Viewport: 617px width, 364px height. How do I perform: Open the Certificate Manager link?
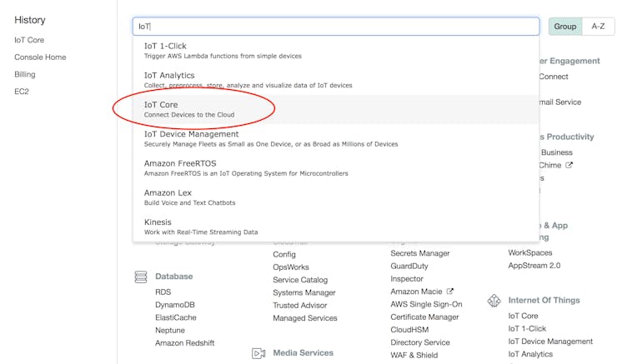[424, 317]
